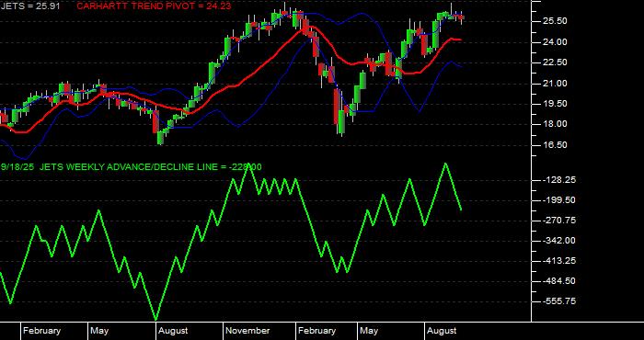Click the November label on time axis
The width and height of the screenshot is (644, 340).
pos(248,331)
